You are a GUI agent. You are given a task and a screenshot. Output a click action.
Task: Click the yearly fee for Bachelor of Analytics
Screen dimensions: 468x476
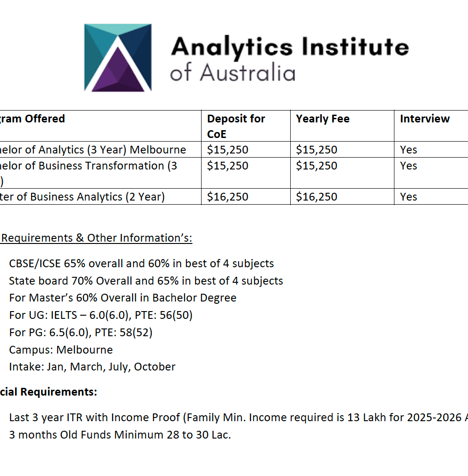pos(317,150)
